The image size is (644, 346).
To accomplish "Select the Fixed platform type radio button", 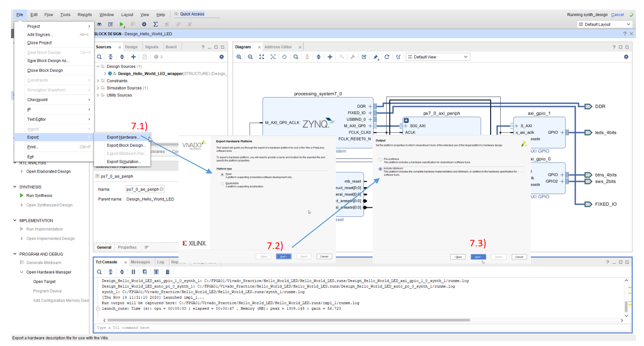I will point(223,175).
